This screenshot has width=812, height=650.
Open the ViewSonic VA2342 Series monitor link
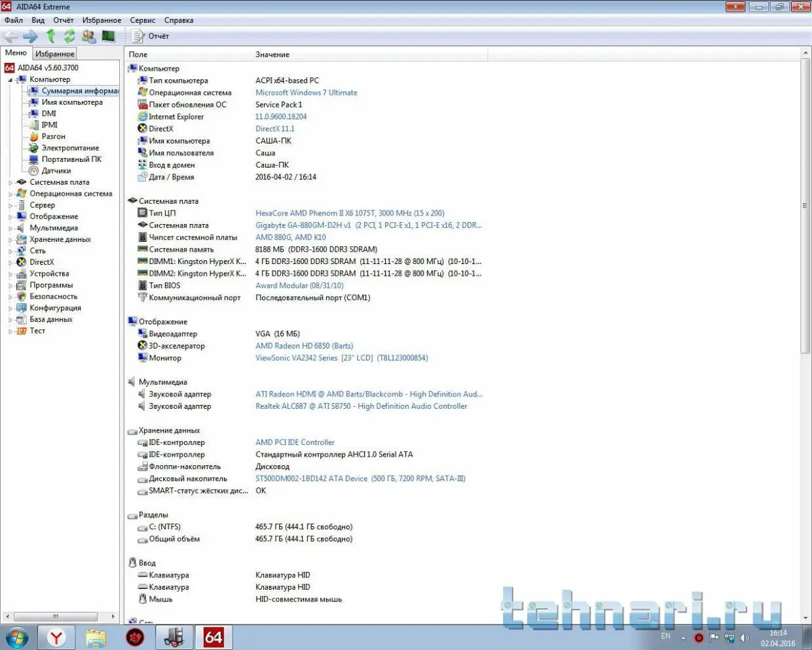coord(342,358)
